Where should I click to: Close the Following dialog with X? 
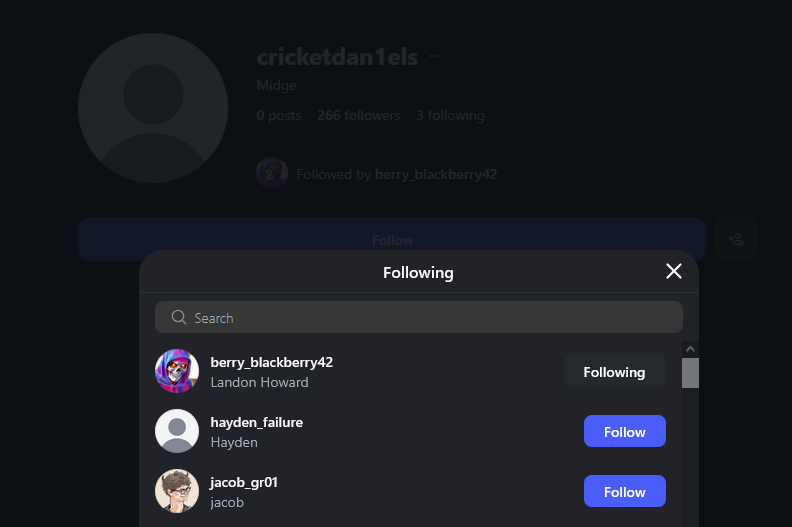[x=674, y=271]
